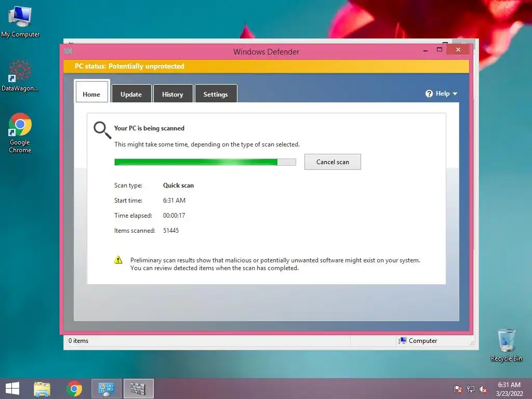The width and height of the screenshot is (532, 399).
Task: Click the 0 items status bar text
Action: tap(78, 341)
